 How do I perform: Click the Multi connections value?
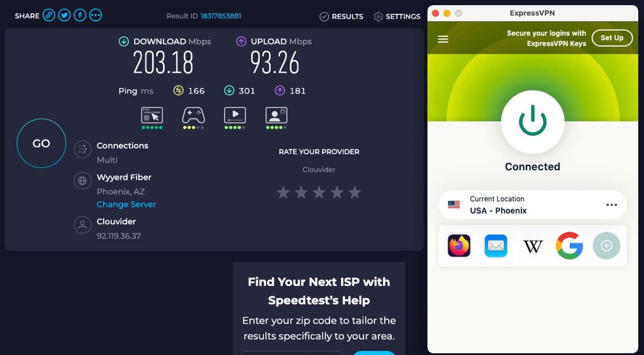pos(107,160)
